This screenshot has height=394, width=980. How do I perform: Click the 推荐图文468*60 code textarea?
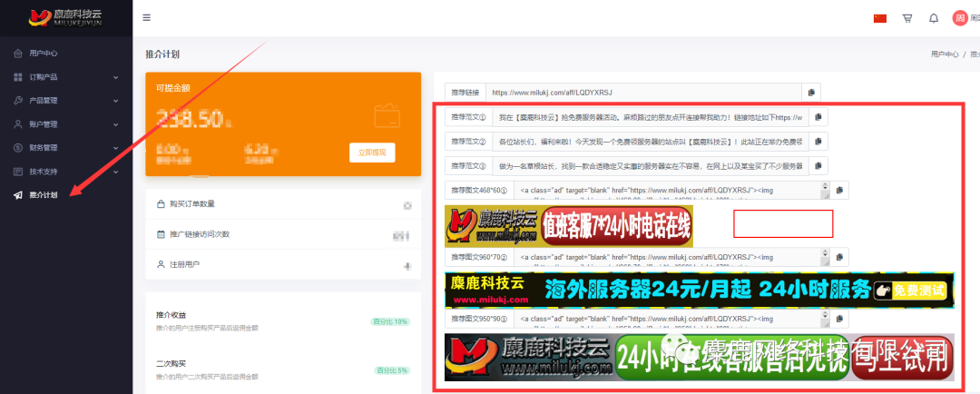672,190
